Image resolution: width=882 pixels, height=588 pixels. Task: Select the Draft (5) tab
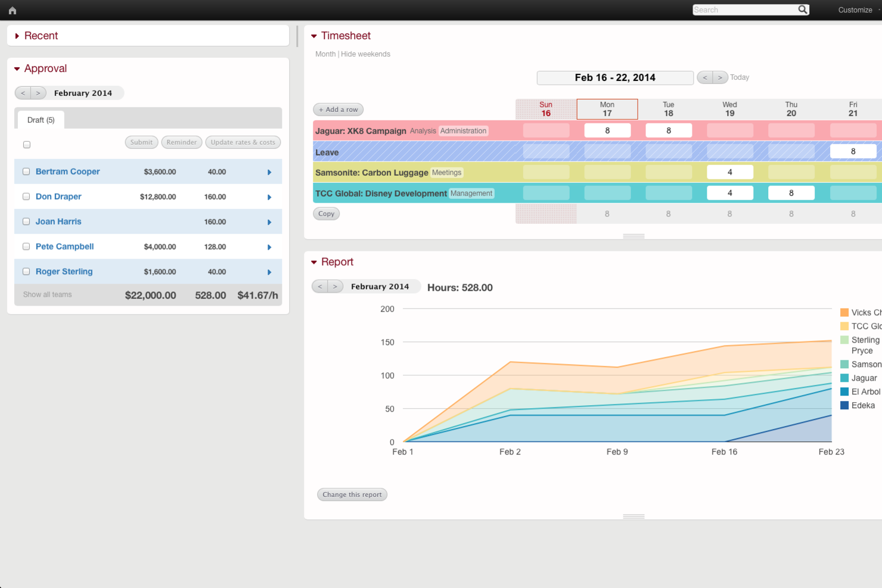(x=40, y=120)
